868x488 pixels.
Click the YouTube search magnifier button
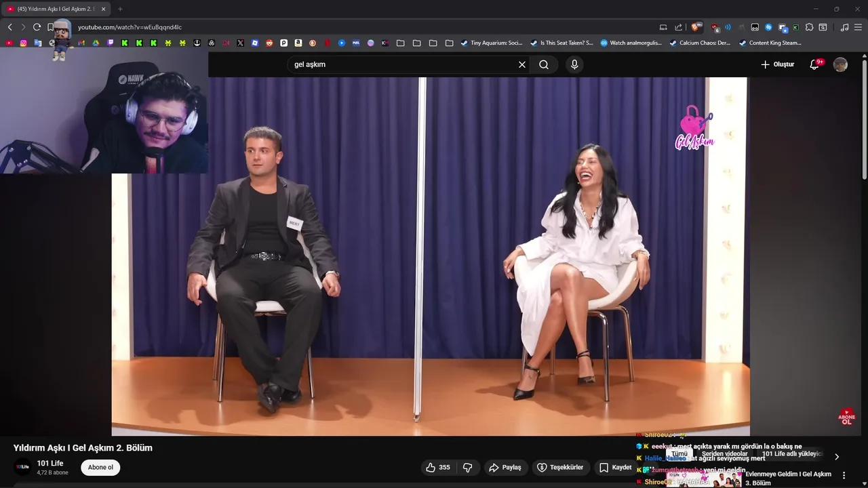[x=544, y=64]
